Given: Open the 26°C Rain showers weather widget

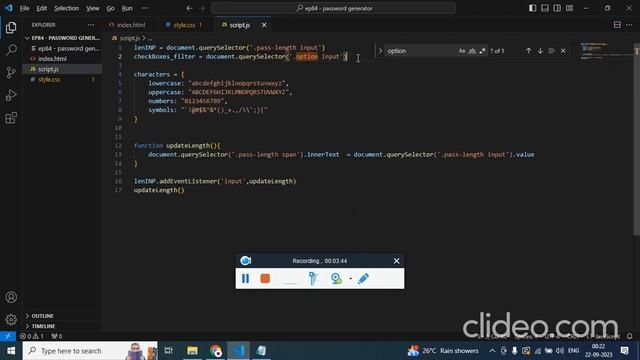Looking at the screenshot, I should coord(443,351).
